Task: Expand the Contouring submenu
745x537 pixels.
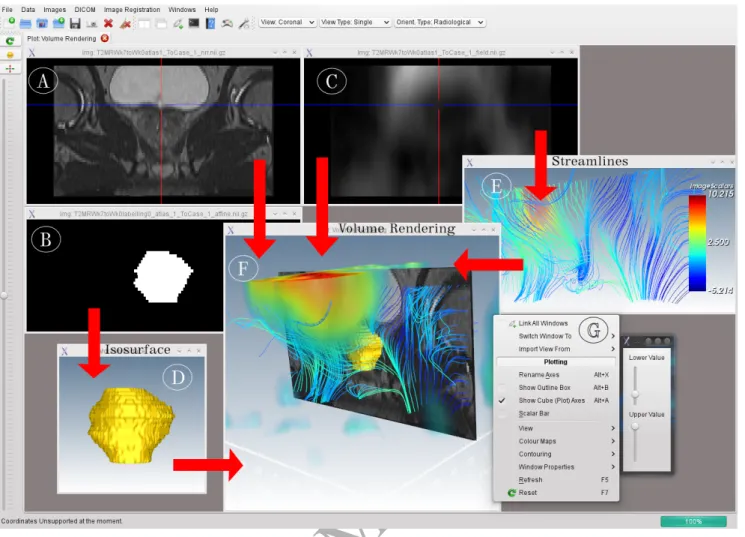Action: click(x=556, y=454)
